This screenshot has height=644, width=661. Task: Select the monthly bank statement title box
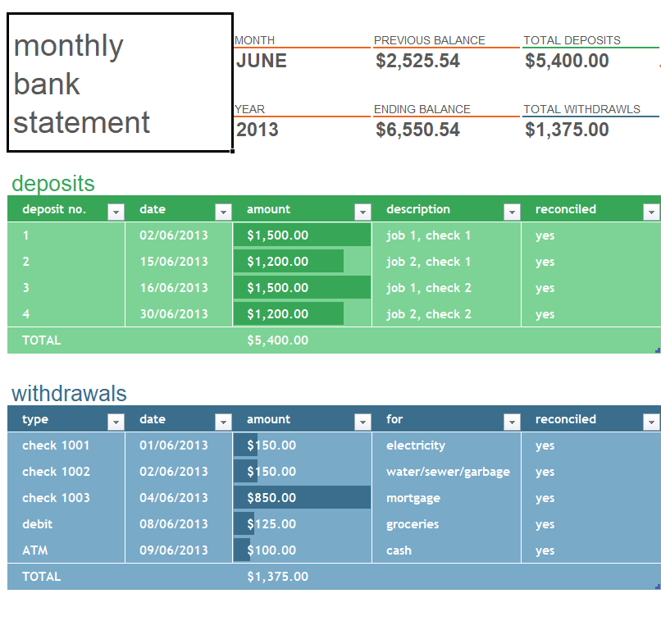(120, 83)
